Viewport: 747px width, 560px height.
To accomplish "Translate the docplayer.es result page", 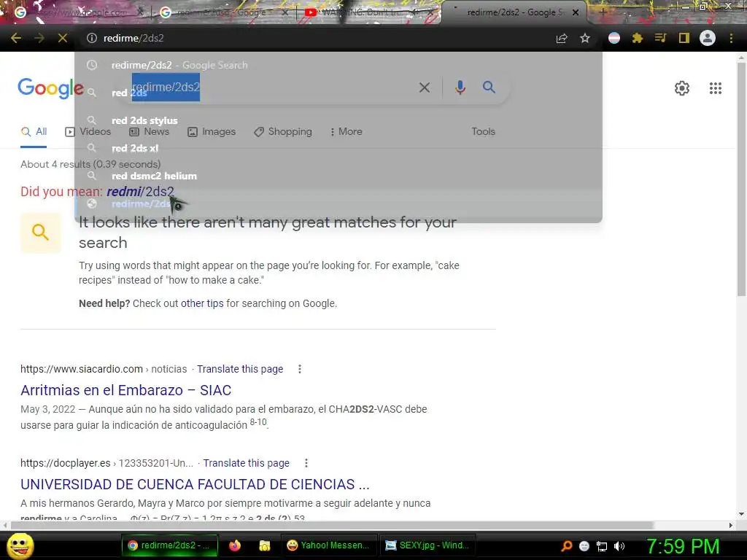I will [247, 463].
